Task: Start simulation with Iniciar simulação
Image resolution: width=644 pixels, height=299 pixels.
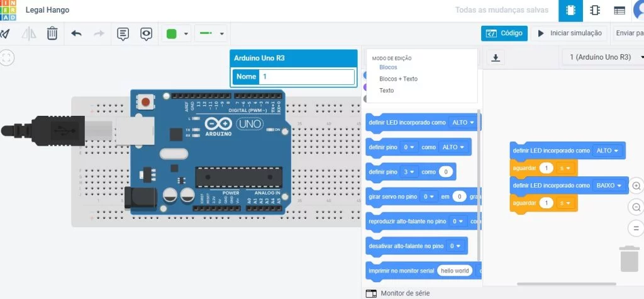Action: click(x=570, y=33)
